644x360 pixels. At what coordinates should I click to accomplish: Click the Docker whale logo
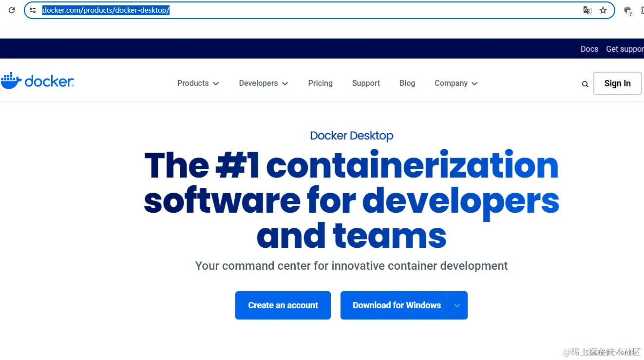coord(38,81)
